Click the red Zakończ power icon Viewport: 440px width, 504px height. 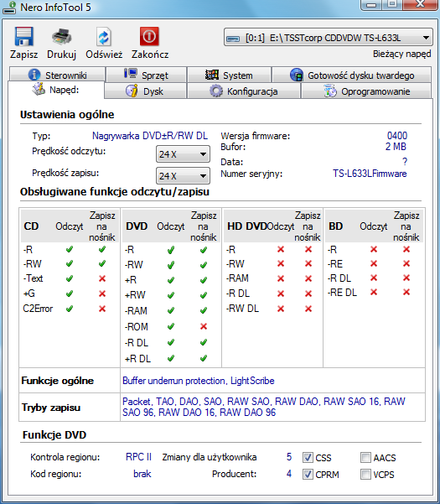[x=149, y=36]
